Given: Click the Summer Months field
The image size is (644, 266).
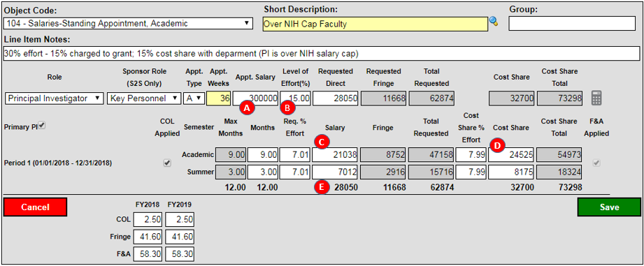Looking at the screenshot, I should click(264, 172).
